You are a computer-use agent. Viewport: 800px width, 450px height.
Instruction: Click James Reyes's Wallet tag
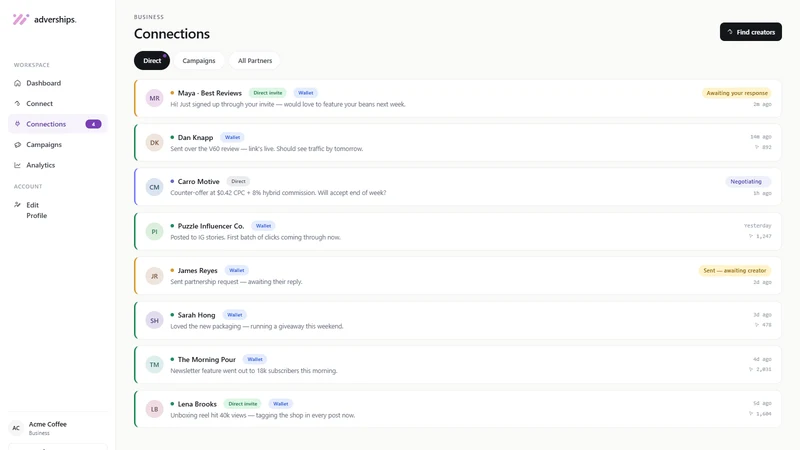(236, 270)
